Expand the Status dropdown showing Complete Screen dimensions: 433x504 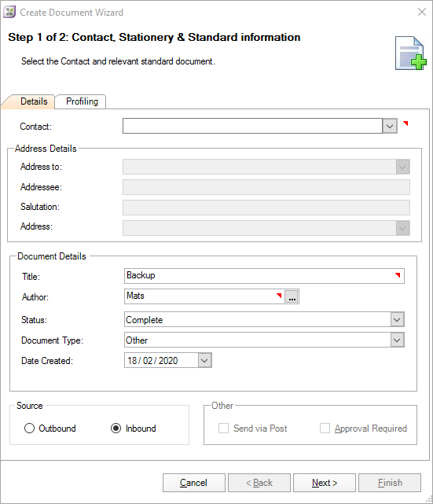tap(397, 320)
